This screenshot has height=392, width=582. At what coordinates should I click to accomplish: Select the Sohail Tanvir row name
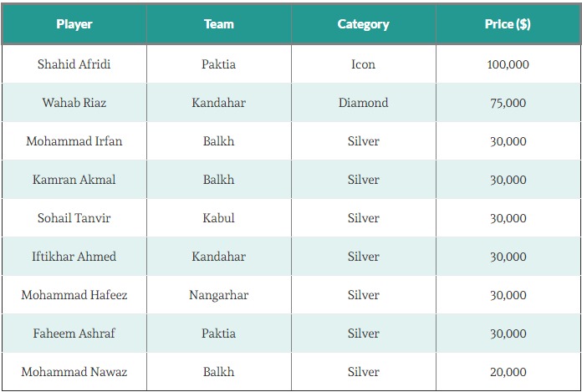pos(74,218)
